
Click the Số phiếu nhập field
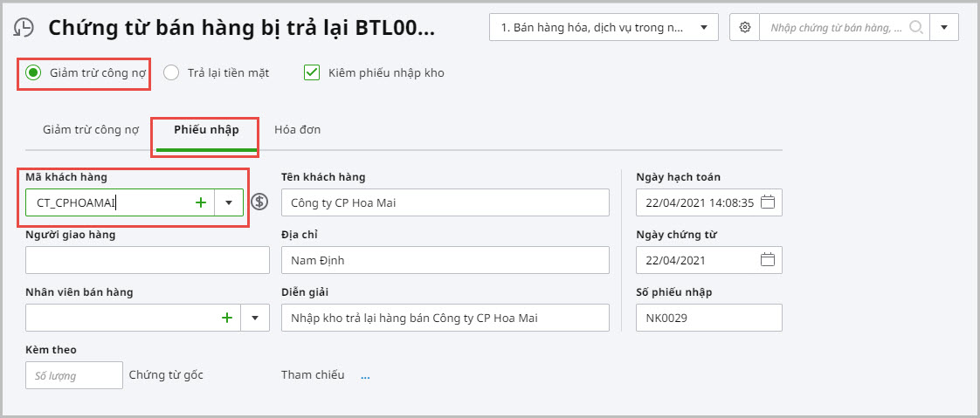tap(708, 318)
